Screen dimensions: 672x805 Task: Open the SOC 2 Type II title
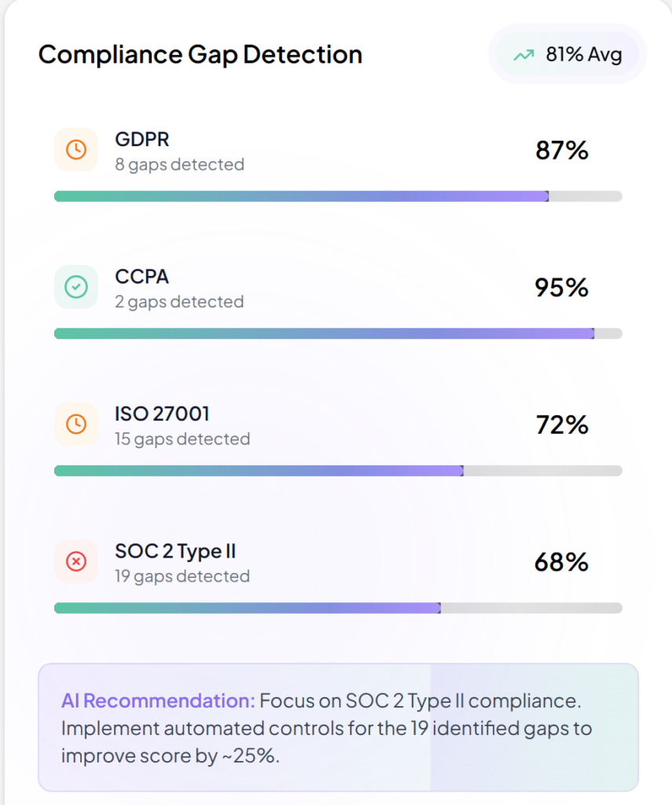coord(175,551)
